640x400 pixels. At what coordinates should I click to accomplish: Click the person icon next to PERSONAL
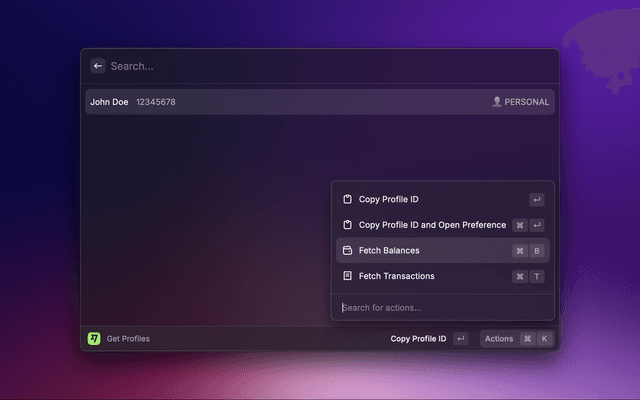coord(496,102)
